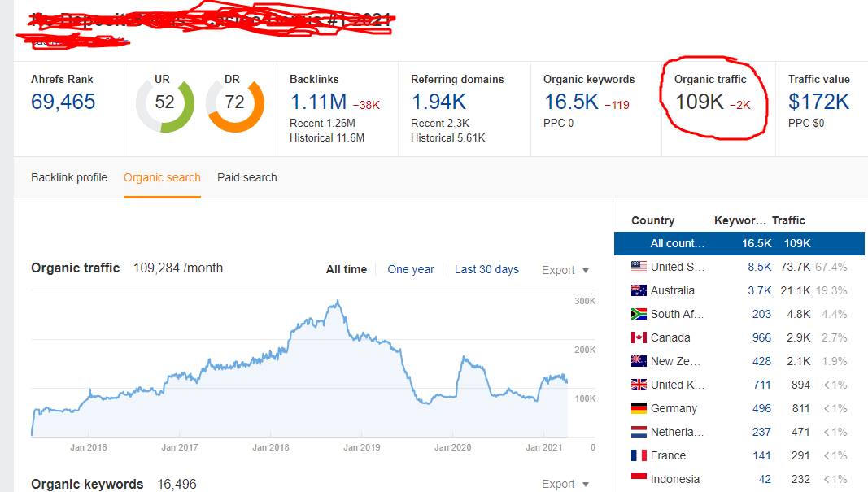Open the Backlink profile tab
This screenshot has width=868, height=492.
(x=69, y=177)
